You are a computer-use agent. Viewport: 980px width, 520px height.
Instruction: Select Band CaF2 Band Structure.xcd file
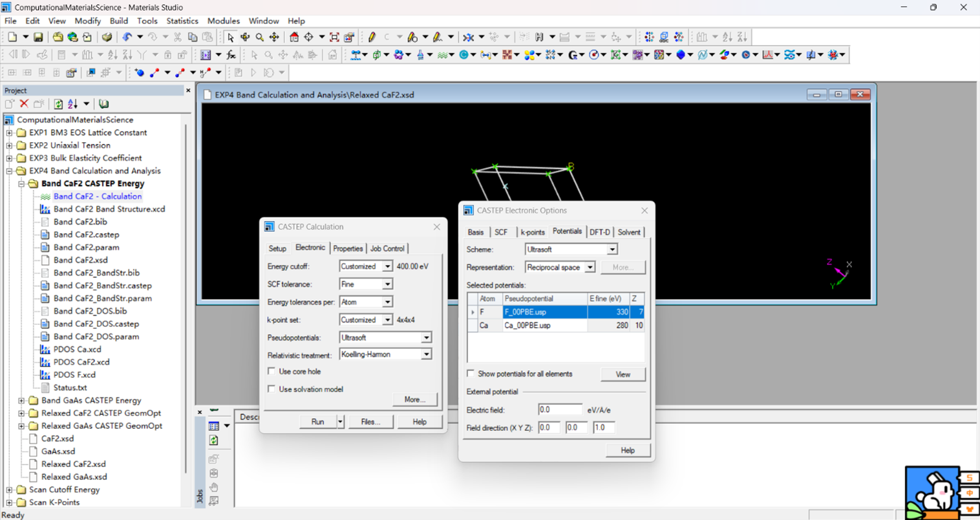tap(109, 209)
